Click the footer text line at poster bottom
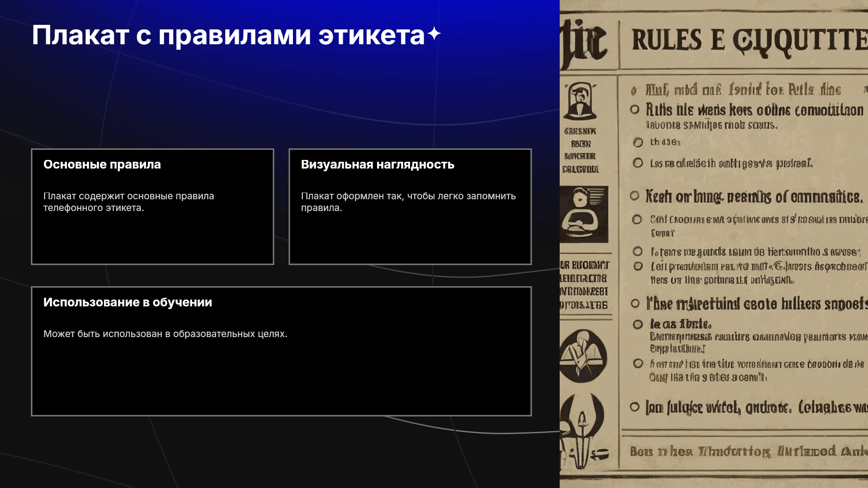 click(x=749, y=451)
